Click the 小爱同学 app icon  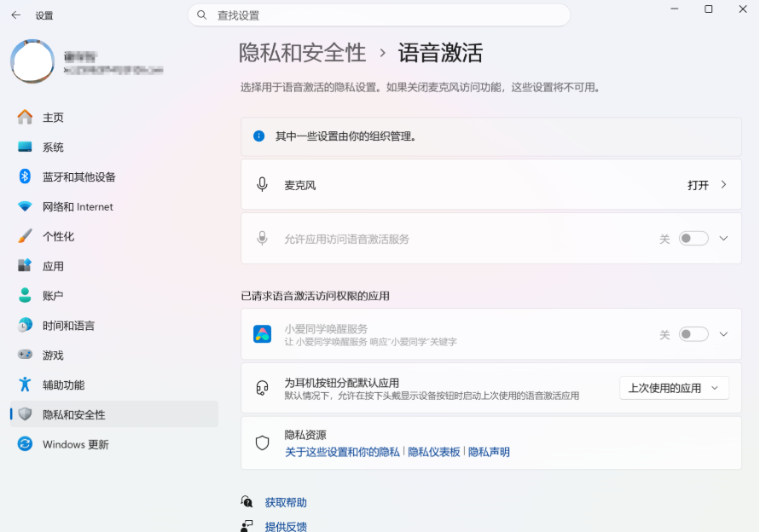click(262, 334)
